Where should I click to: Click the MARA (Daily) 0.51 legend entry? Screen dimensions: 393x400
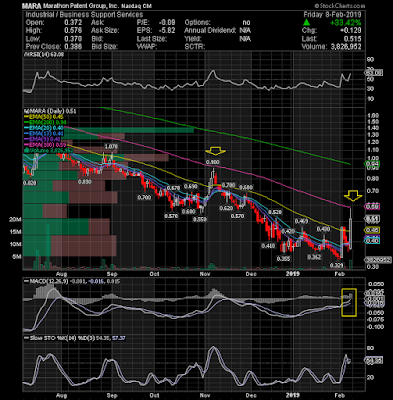tap(50, 111)
